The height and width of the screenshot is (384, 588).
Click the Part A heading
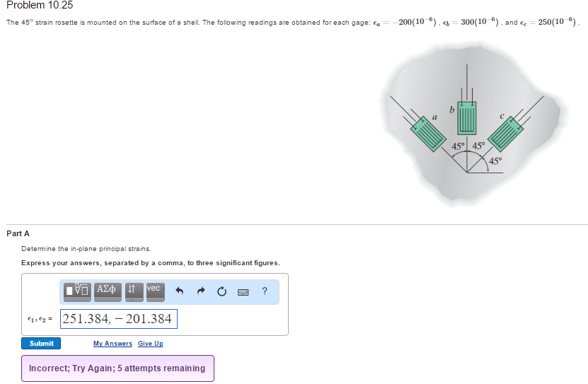(x=18, y=233)
